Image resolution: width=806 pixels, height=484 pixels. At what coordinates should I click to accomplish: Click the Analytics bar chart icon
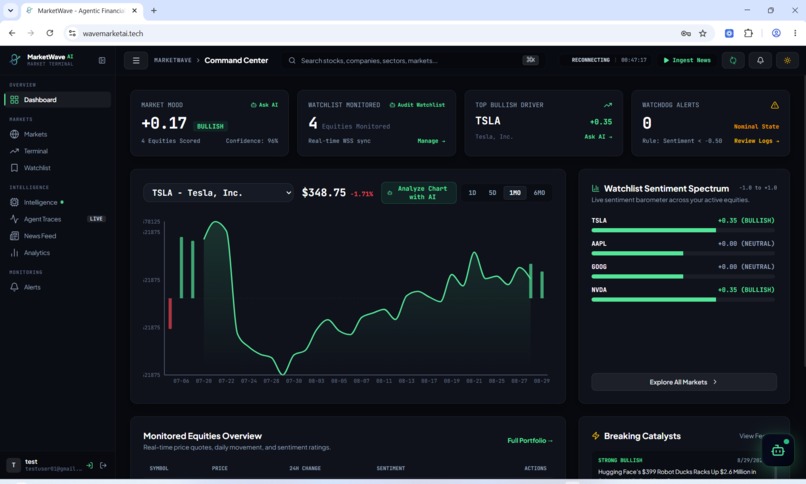coord(14,253)
